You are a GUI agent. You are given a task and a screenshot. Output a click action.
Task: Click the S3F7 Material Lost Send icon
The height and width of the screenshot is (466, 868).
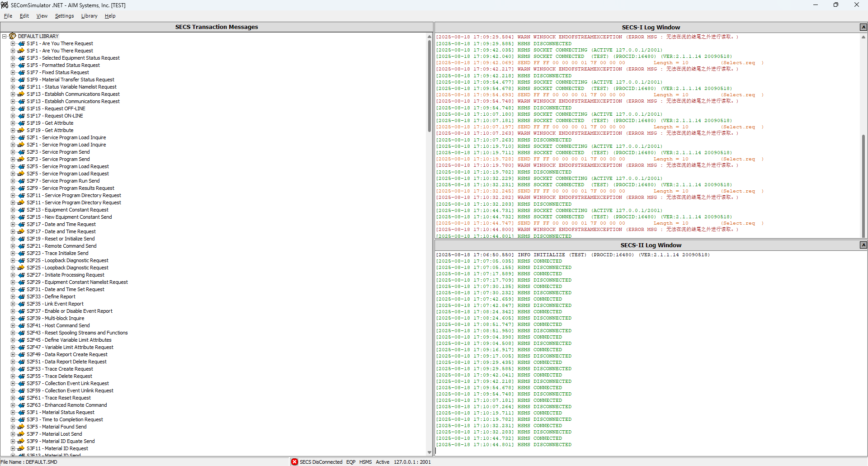(x=21, y=434)
